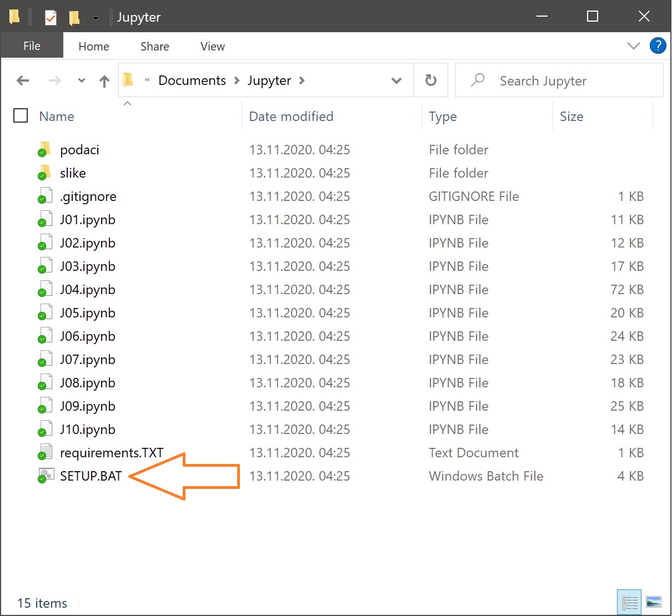672x616 pixels.
Task: Expand the chevron after Documents breadcrumb
Action: (237, 80)
